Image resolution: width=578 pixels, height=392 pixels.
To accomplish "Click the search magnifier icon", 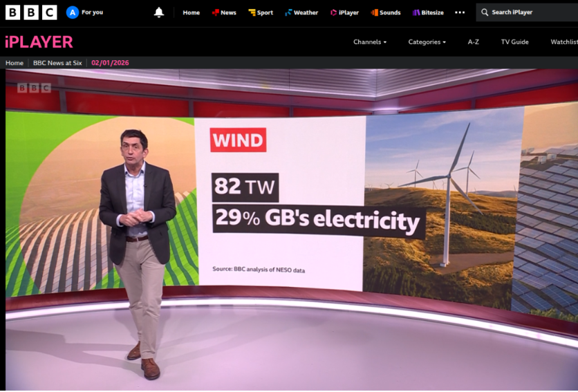I will 485,12.
